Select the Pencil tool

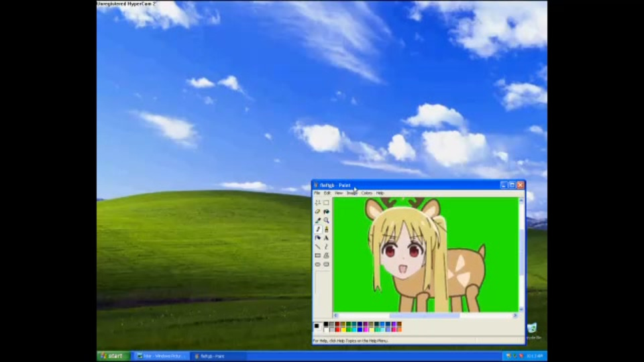tap(317, 229)
